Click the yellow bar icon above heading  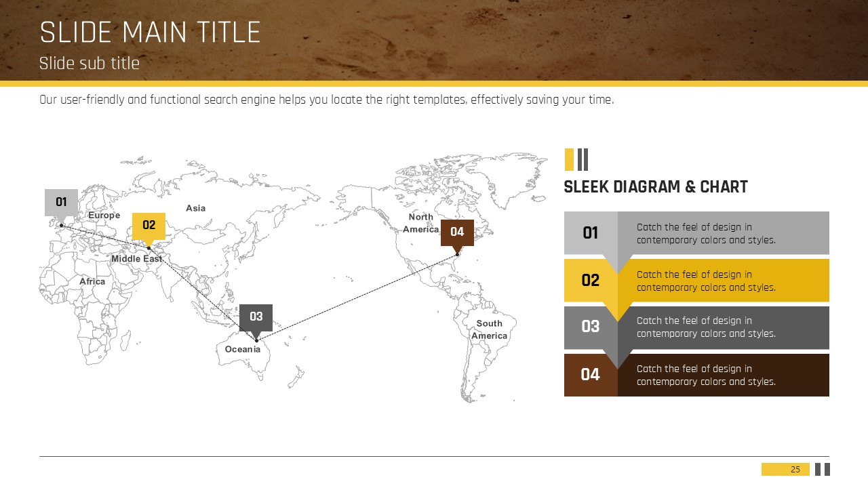[569, 159]
